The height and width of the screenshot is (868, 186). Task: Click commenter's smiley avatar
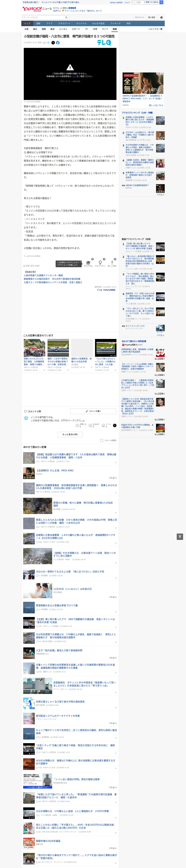pos(26,418)
